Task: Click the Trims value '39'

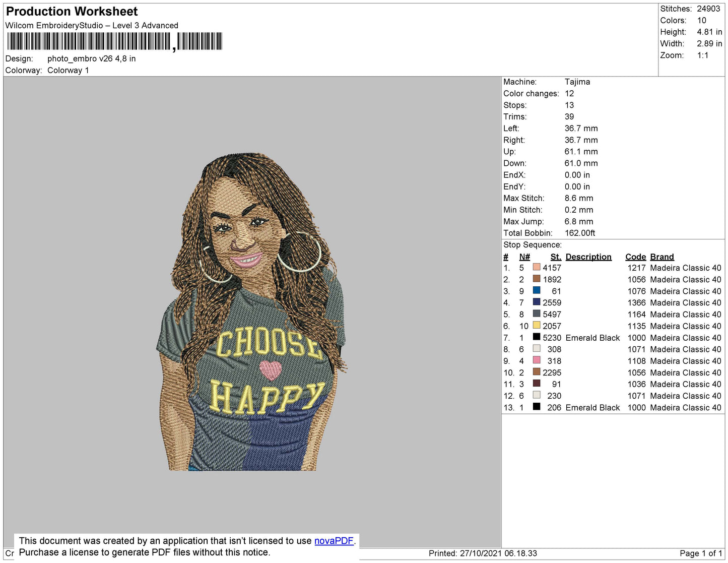Action: pyautogui.click(x=569, y=116)
